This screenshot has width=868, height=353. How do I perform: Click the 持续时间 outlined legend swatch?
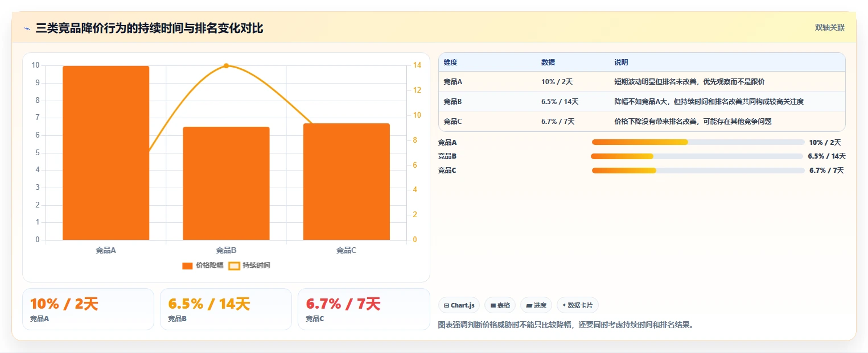234,265
